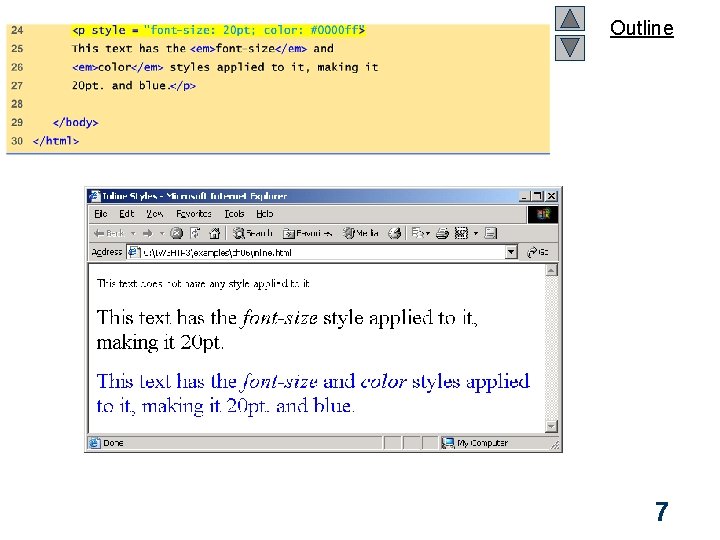Screen dimensions: 720x540
Task: Click the Windows logo throbber icon
Action: [543, 214]
